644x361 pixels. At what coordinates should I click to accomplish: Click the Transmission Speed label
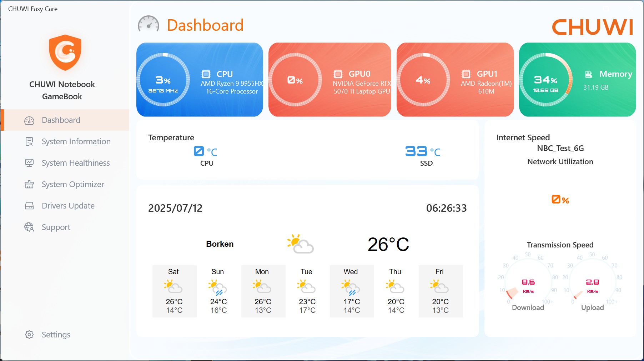pyautogui.click(x=560, y=245)
